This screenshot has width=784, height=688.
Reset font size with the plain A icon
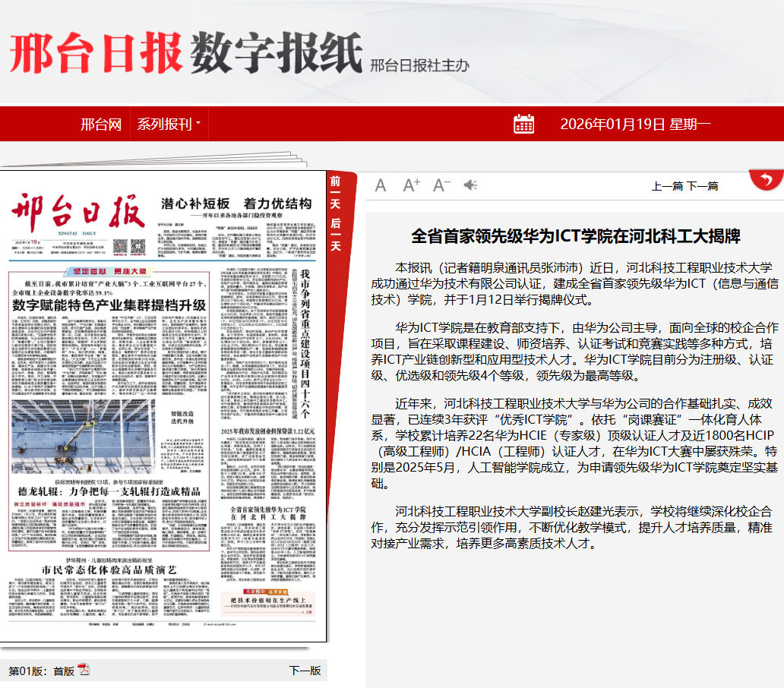tap(379, 185)
